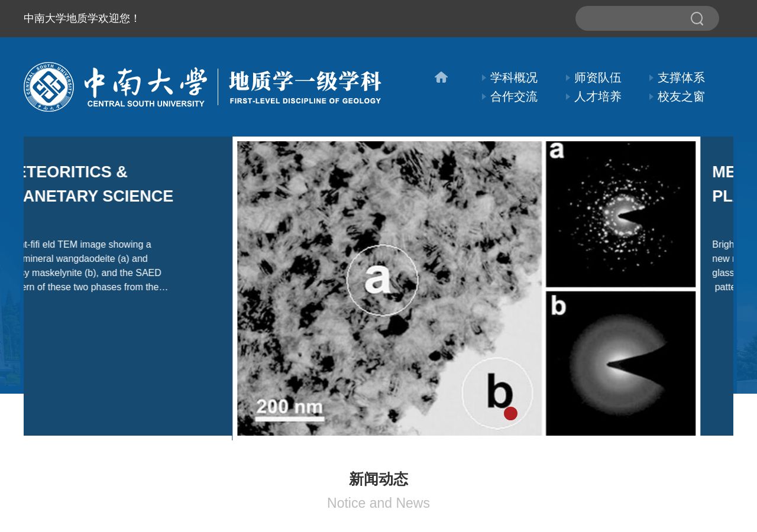Open the 学科概况 menu
This screenshot has width=757, height=532.
pyautogui.click(x=514, y=77)
